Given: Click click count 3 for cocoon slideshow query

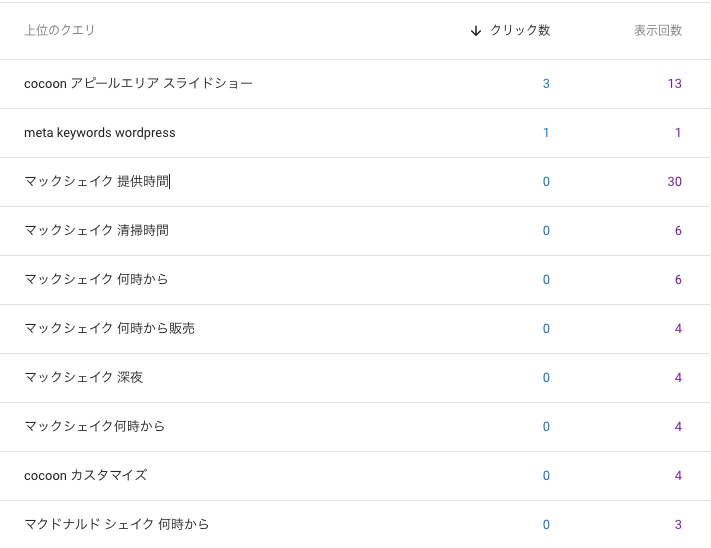Looking at the screenshot, I should point(546,84).
